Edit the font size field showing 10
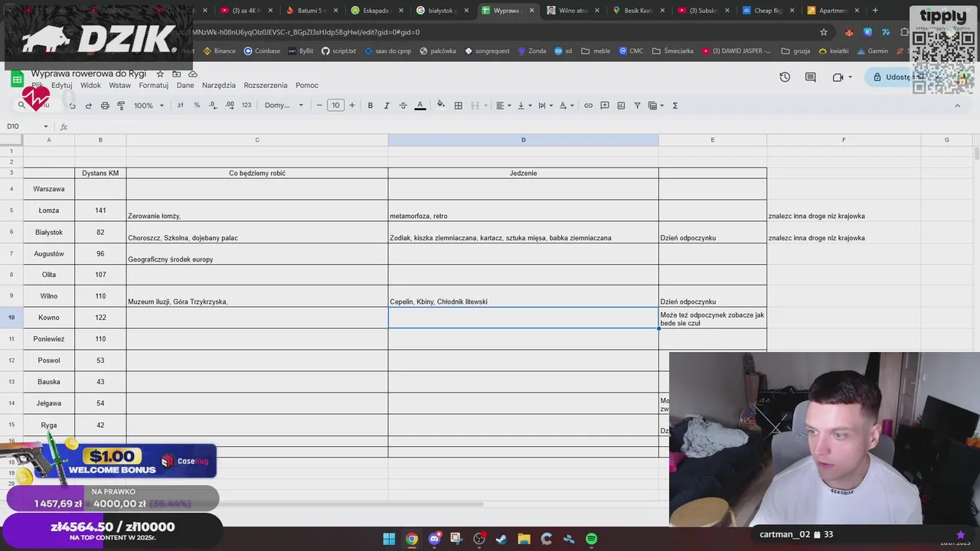Viewport: 980px width, 551px height. [x=335, y=106]
